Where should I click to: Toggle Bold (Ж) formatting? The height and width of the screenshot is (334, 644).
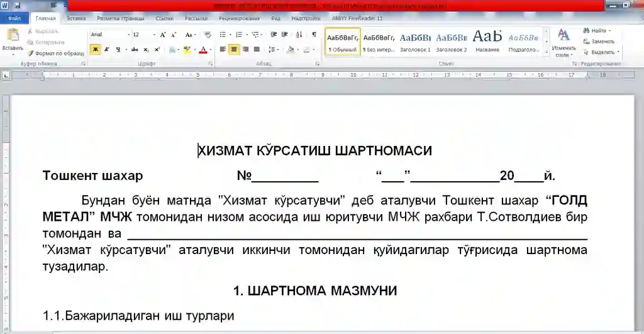click(96, 50)
